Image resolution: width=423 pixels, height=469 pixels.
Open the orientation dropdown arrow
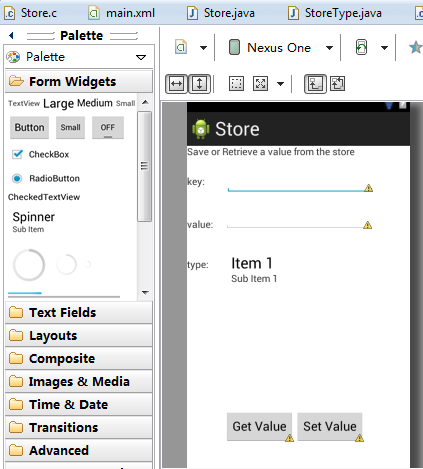point(384,48)
